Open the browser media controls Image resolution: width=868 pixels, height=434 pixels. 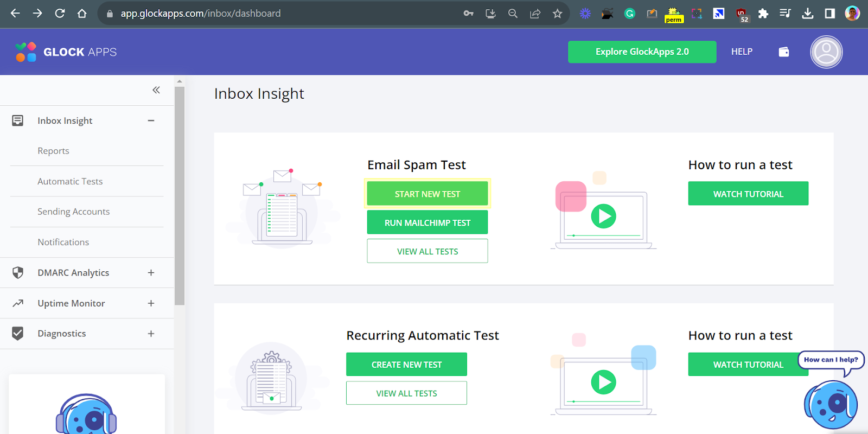coord(785,14)
